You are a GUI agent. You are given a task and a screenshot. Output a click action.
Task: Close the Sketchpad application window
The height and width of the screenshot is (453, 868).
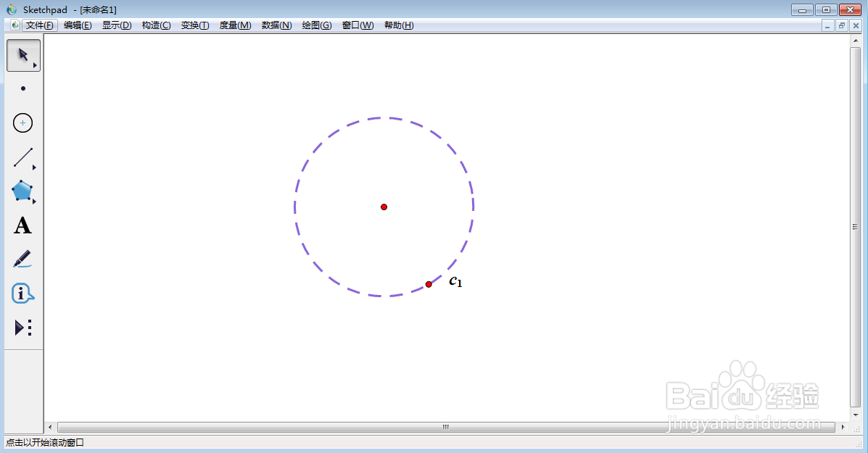[x=851, y=10]
